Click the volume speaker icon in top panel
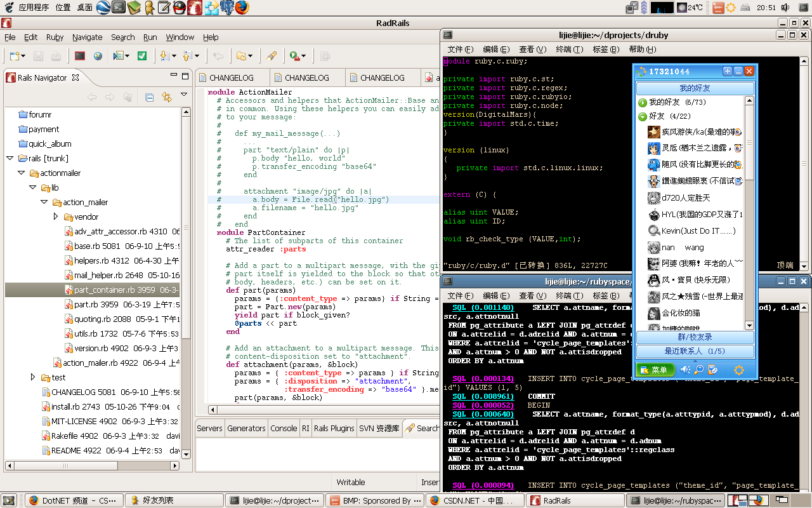This screenshot has width=812, height=508. coord(785,8)
